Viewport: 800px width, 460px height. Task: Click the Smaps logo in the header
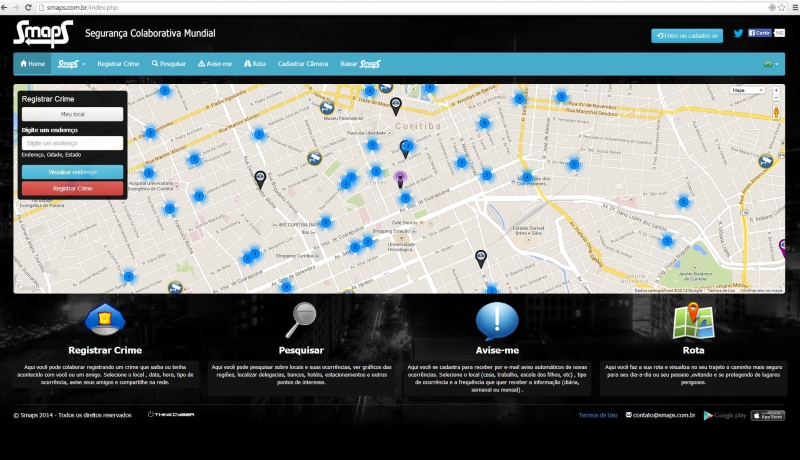tap(43, 34)
